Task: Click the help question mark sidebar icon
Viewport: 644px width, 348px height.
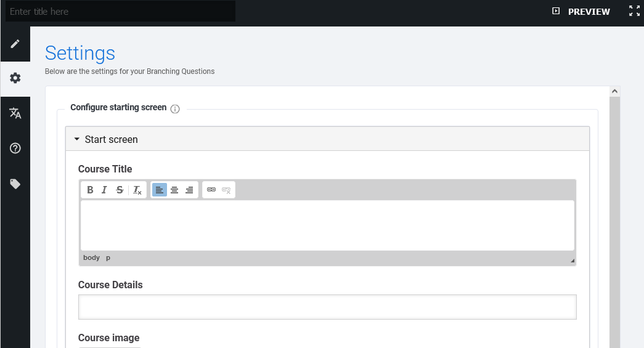Action: [x=15, y=148]
